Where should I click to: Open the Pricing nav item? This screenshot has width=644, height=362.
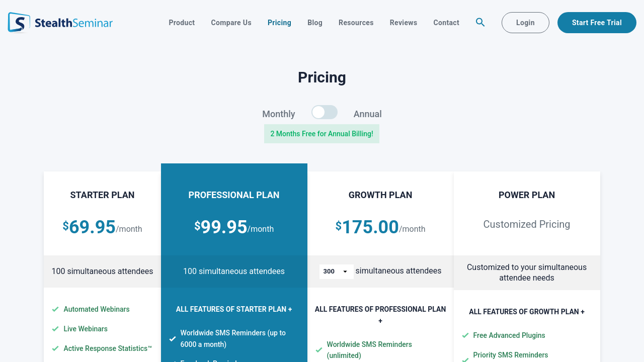tap(279, 23)
